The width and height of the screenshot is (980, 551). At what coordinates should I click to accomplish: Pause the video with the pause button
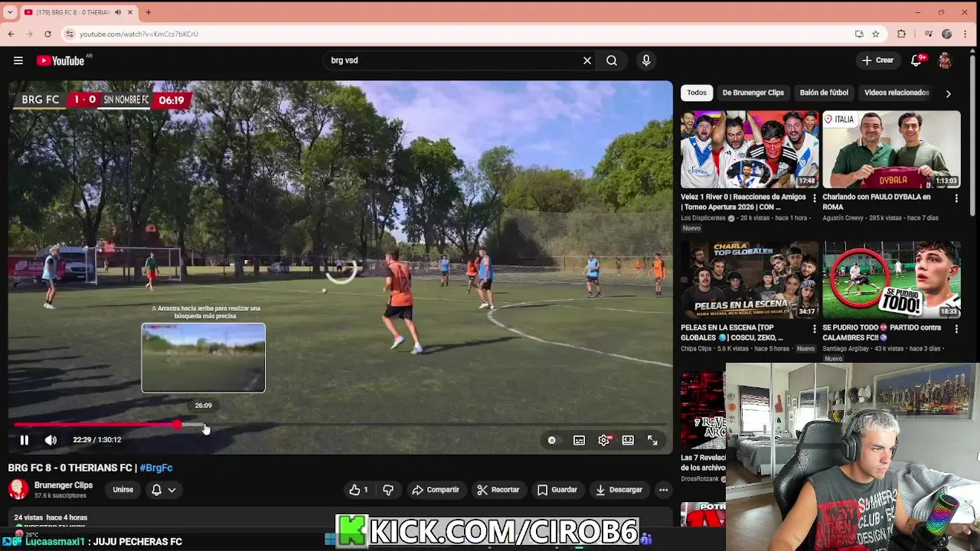[x=24, y=440]
